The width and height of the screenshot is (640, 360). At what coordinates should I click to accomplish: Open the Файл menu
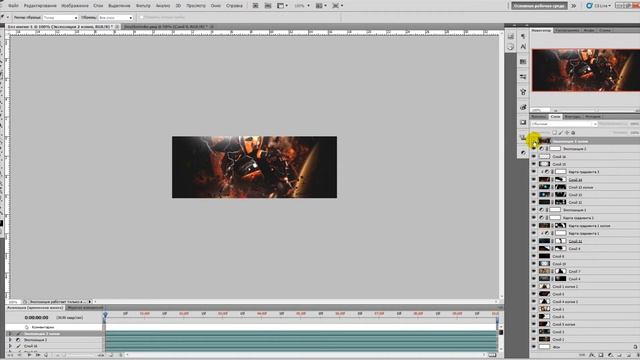click(13, 6)
